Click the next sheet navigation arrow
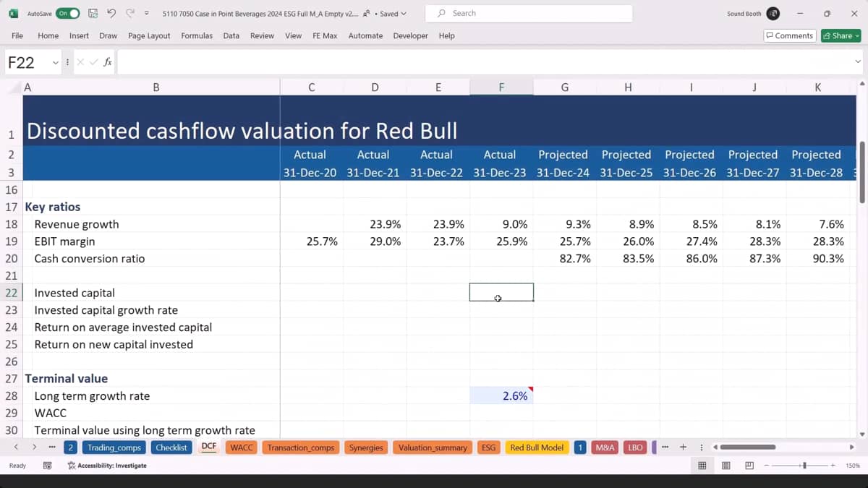Screen dimensions: 868x488 coord(34,448)
